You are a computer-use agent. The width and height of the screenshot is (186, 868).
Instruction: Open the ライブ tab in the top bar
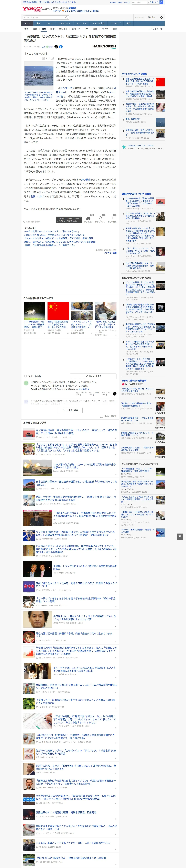(49, 24)
